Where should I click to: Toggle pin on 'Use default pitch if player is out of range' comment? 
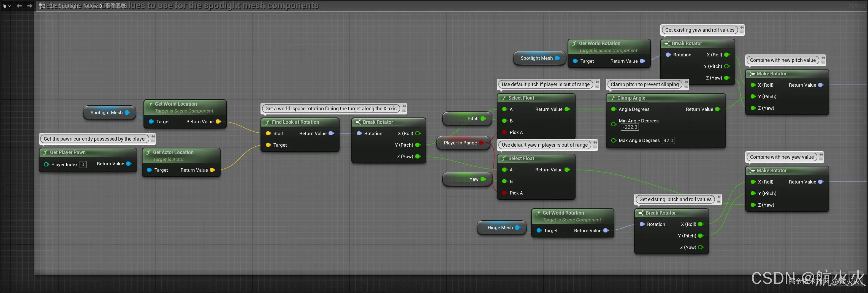597,82
